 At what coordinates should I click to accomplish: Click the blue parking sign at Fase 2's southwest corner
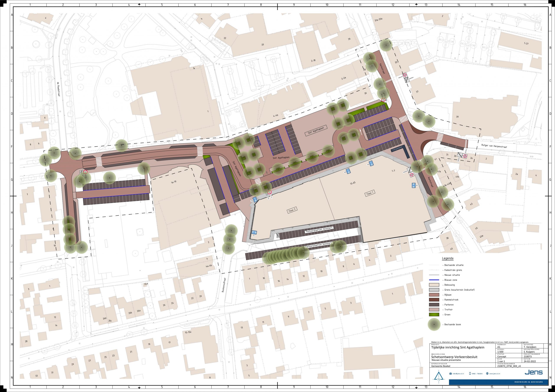[x=255, y=232]
